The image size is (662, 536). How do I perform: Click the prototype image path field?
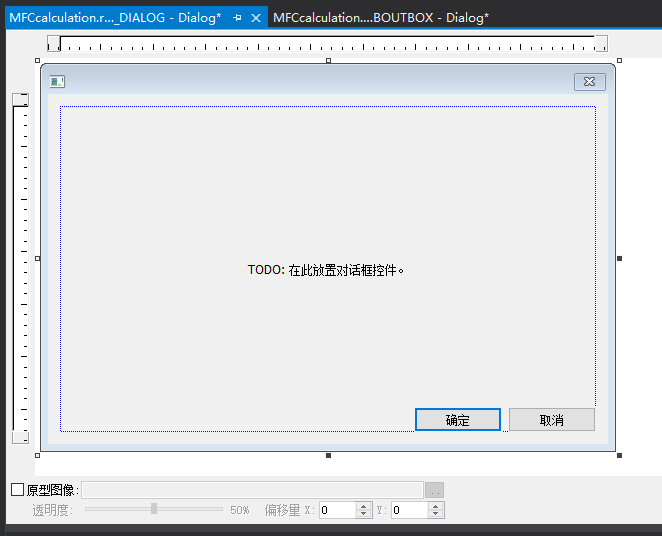252,490
